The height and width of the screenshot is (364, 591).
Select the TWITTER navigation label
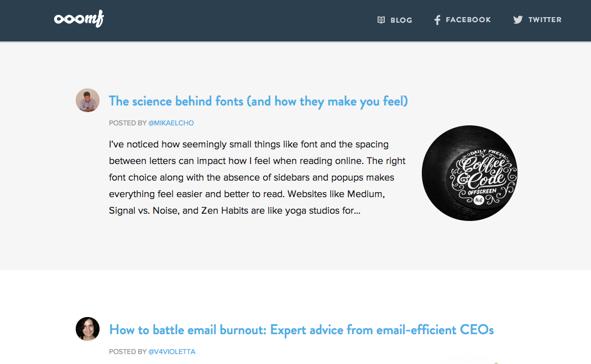(545, 20)
